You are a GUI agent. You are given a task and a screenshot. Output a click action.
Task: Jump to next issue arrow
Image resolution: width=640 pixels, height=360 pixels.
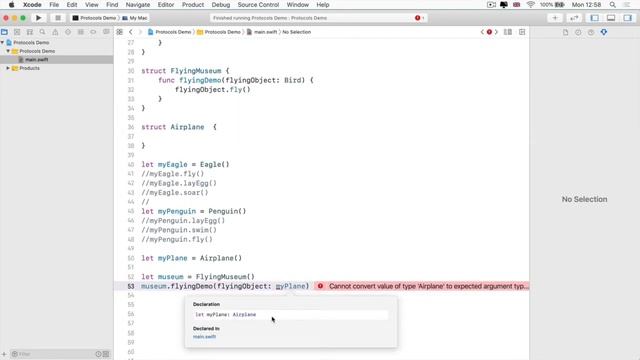pyautogui.click(x=496, y=32)
